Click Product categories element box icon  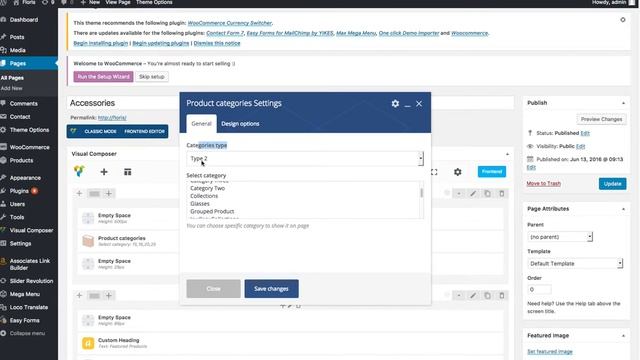[x=88, y=241]
